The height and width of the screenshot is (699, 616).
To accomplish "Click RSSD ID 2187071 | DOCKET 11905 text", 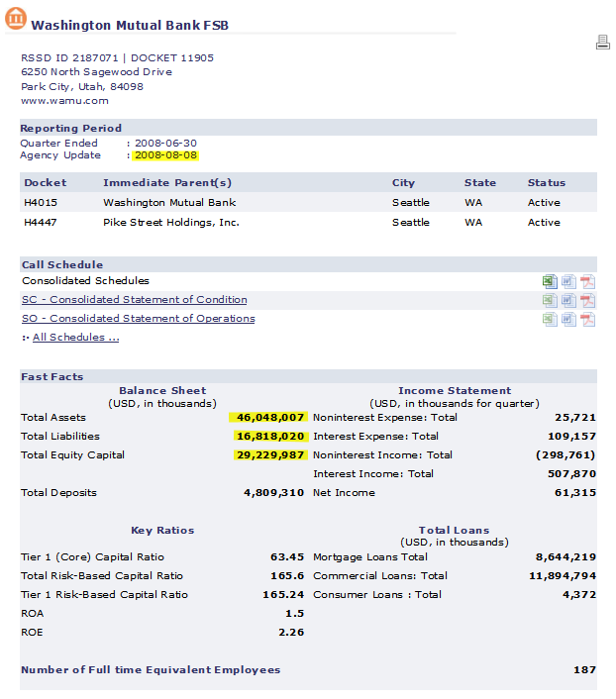I will click(117, 58).
